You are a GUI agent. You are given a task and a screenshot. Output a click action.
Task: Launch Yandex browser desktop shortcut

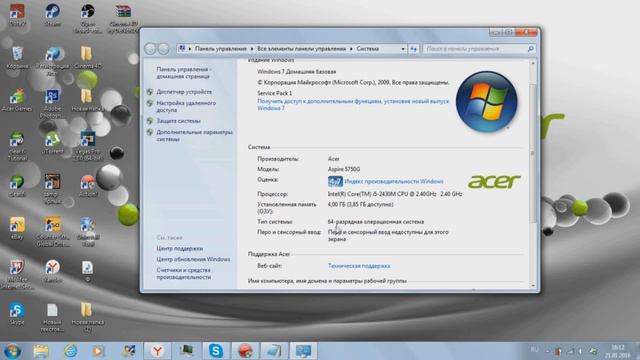pyautogui.click(x=52, y=271)
